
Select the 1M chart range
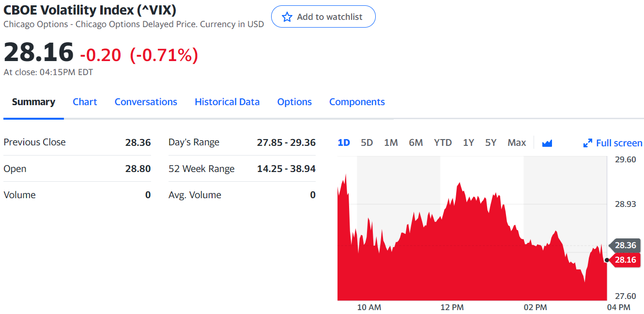click(x=391, y=142)
